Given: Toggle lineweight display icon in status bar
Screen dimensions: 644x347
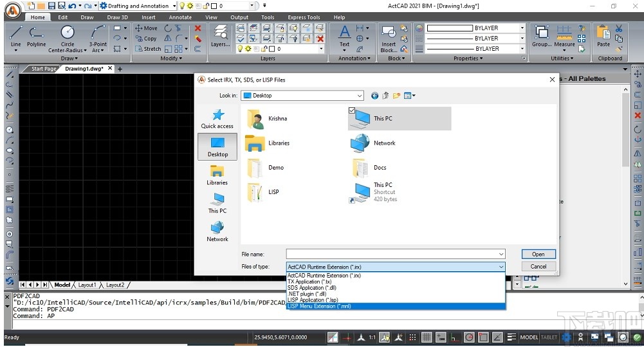Looking at the screenshot, I should [511, 337].
